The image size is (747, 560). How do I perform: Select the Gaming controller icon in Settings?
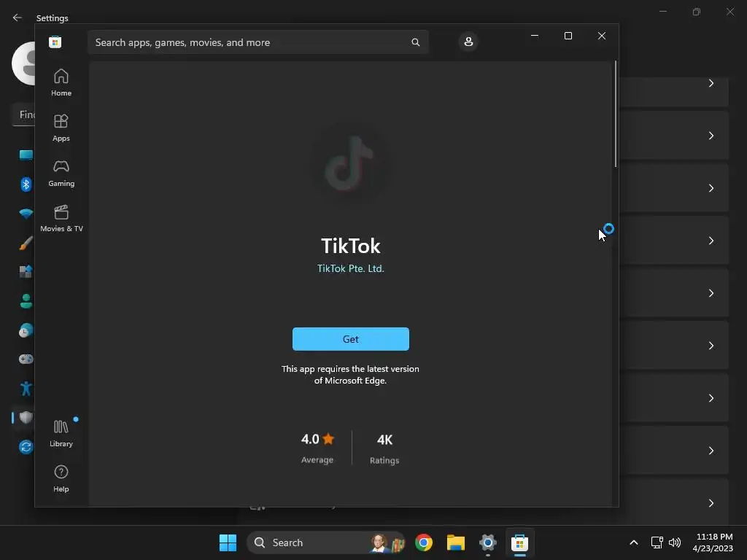click(26, 359)
